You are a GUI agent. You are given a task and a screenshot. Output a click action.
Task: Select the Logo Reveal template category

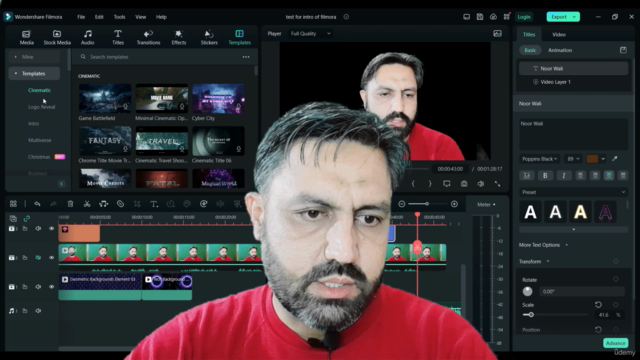41,107
